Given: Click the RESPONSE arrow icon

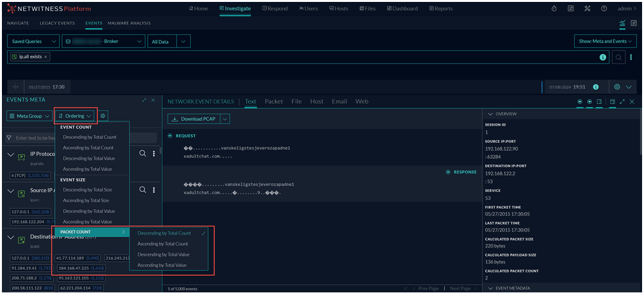Looking at the screenshot, I should 448,172.
